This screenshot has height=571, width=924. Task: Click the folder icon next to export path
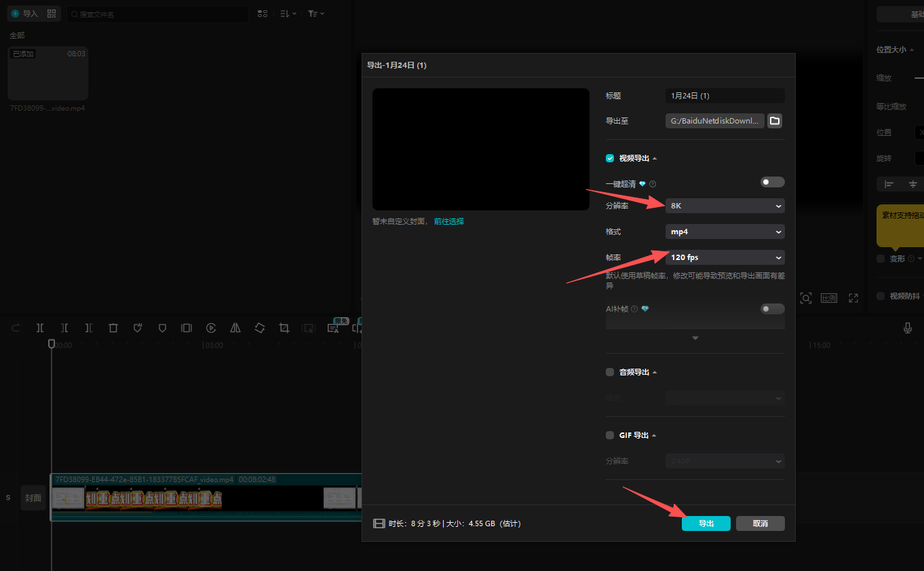775,121
